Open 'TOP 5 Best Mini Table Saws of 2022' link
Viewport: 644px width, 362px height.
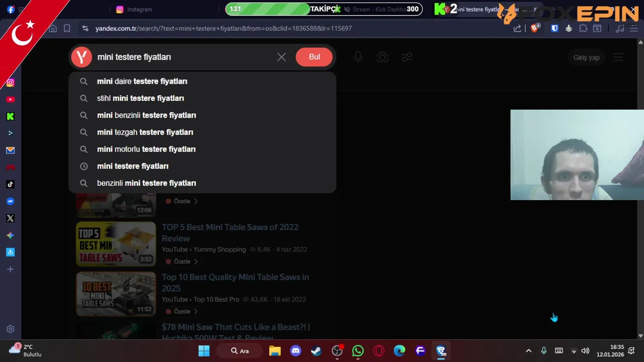pos(230,233)
